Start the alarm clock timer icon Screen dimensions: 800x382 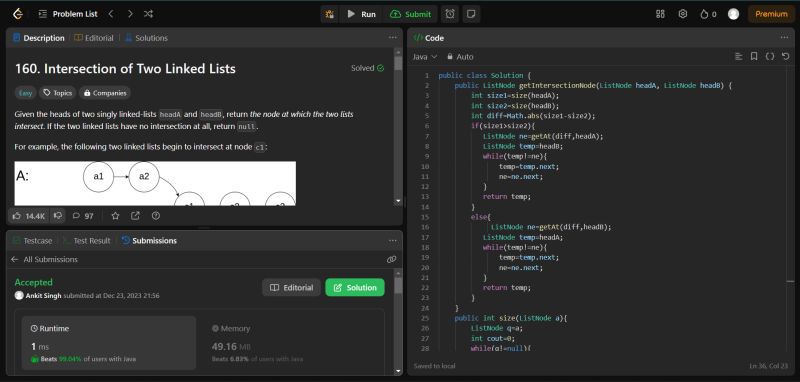click(x=450, y=14)
